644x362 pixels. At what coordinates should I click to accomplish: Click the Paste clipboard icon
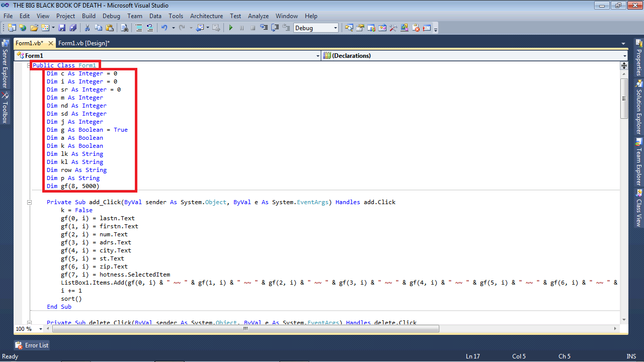[x=109, y=28]
